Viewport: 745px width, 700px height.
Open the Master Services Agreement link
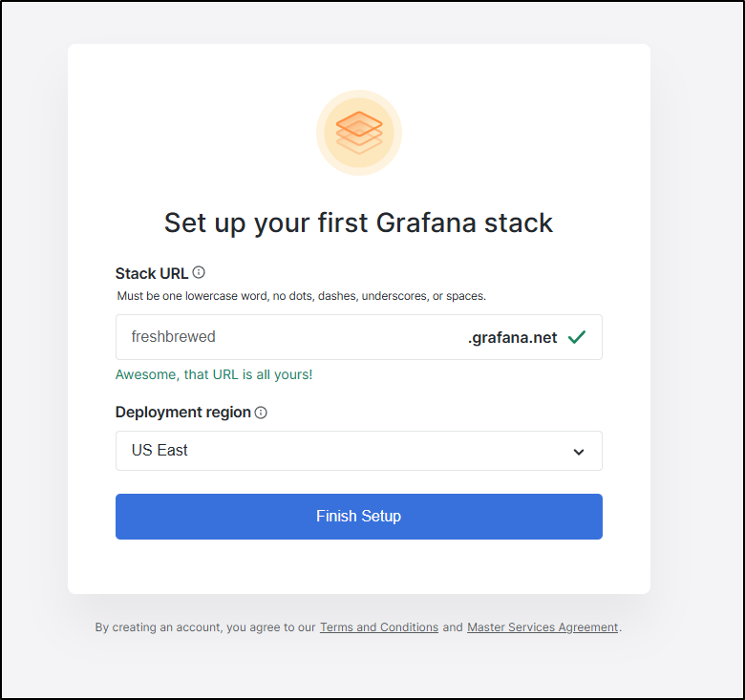(543, 627)
